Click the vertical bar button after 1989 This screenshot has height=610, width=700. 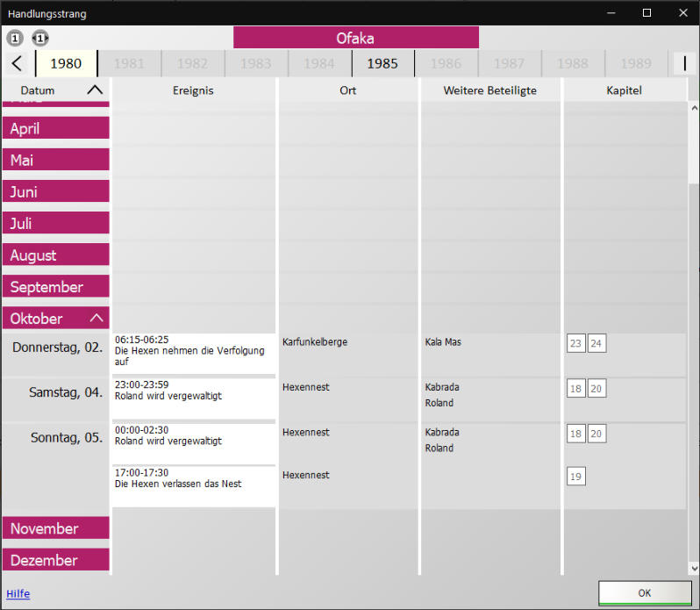684,63
